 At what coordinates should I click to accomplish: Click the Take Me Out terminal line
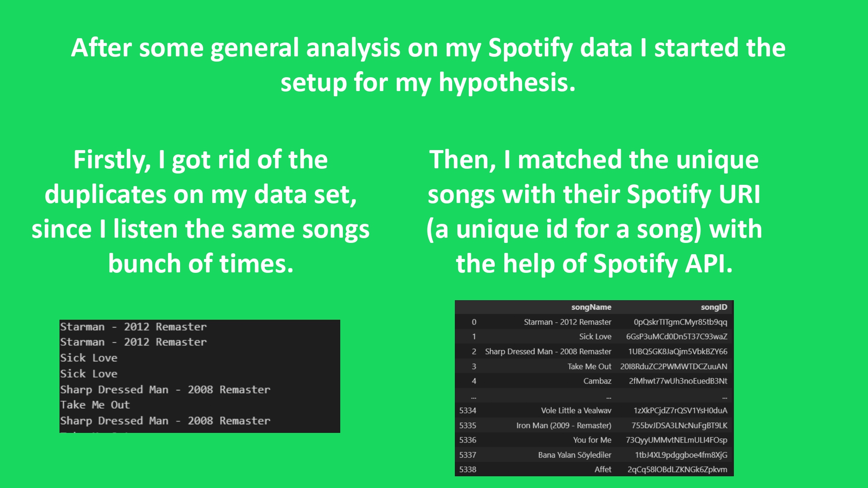click(95, 405)
